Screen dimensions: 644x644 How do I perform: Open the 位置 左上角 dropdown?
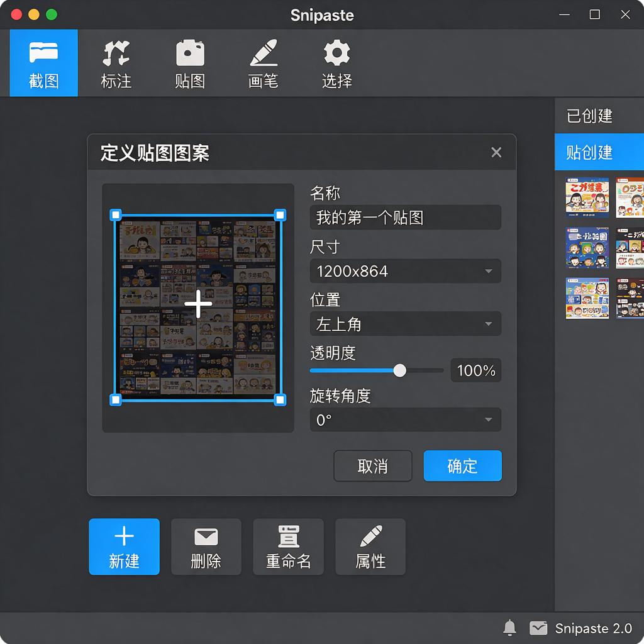(406, 324)
